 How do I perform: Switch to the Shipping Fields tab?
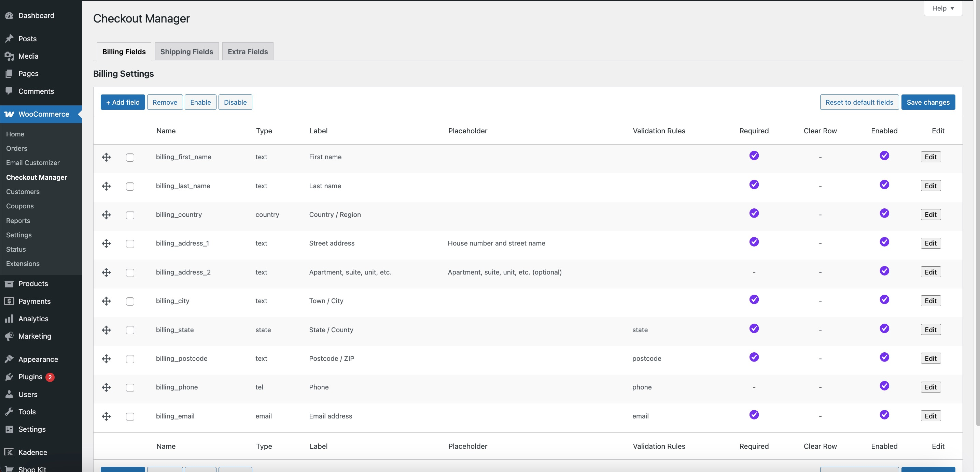click(x=186, y=51)
